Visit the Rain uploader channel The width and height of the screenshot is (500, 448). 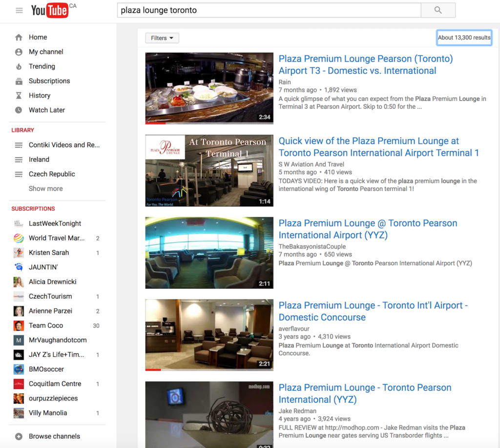(x=285, y=82)
